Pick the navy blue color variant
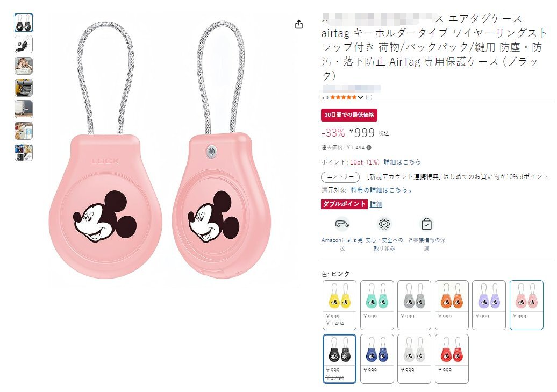Screen dimensions: 557x392 pos(377,359)
